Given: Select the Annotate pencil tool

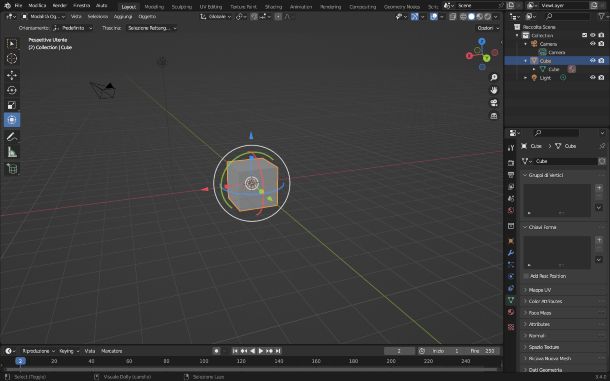Looking at the screenshot, I should point(12,137).
